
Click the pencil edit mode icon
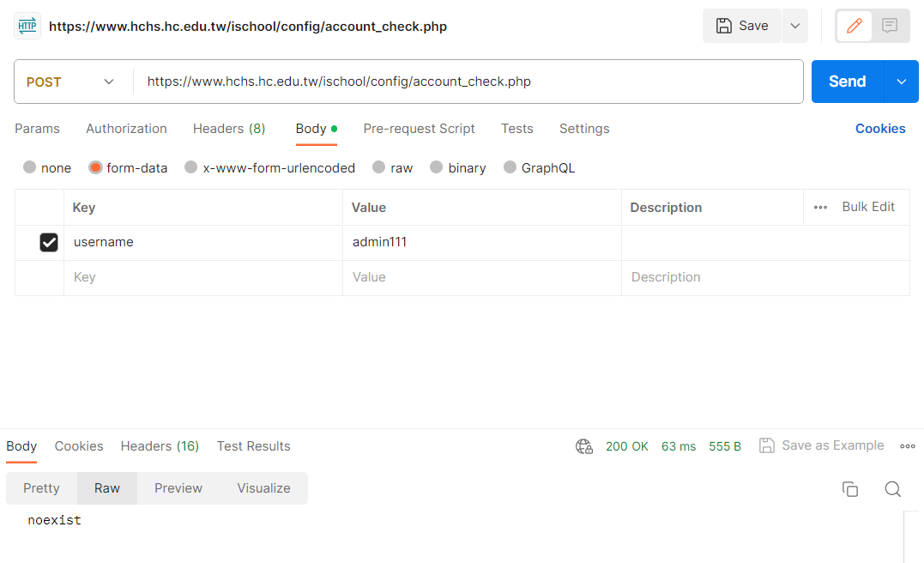[854, 26]
